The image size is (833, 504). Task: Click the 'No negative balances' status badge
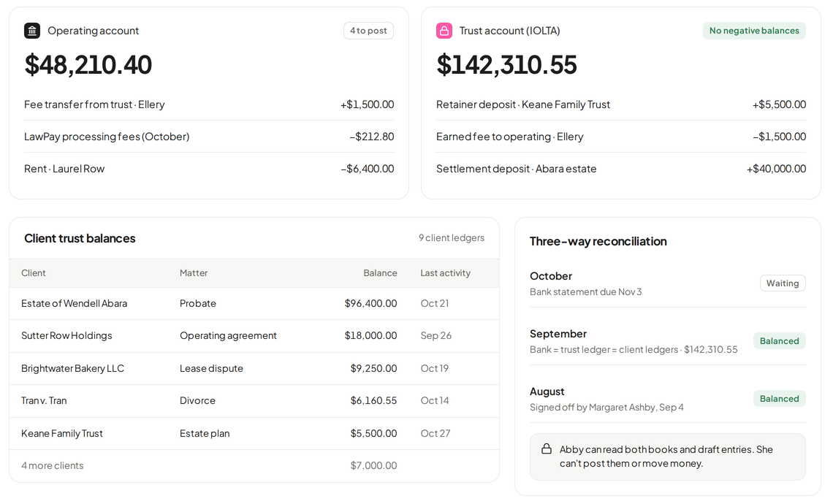coord(754,31)
